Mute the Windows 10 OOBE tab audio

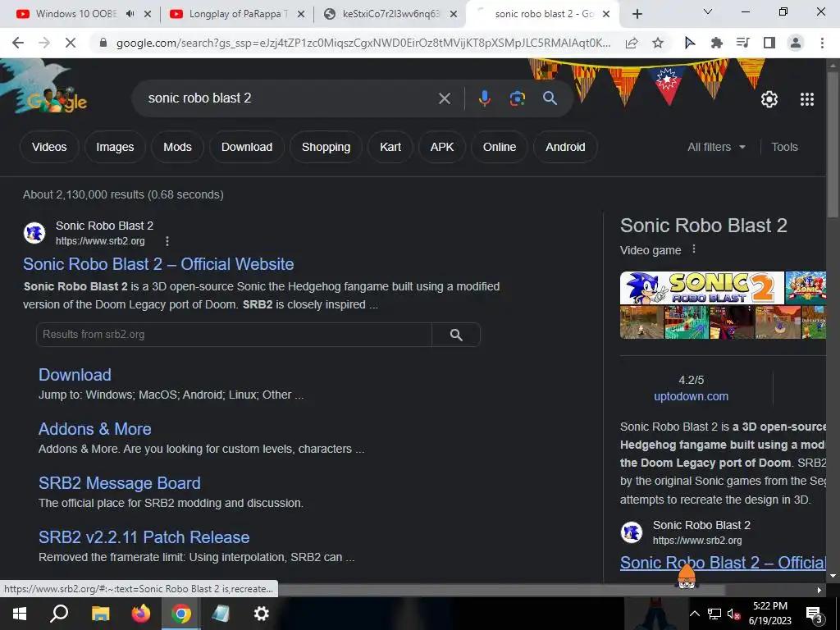[x=130, y=14]
